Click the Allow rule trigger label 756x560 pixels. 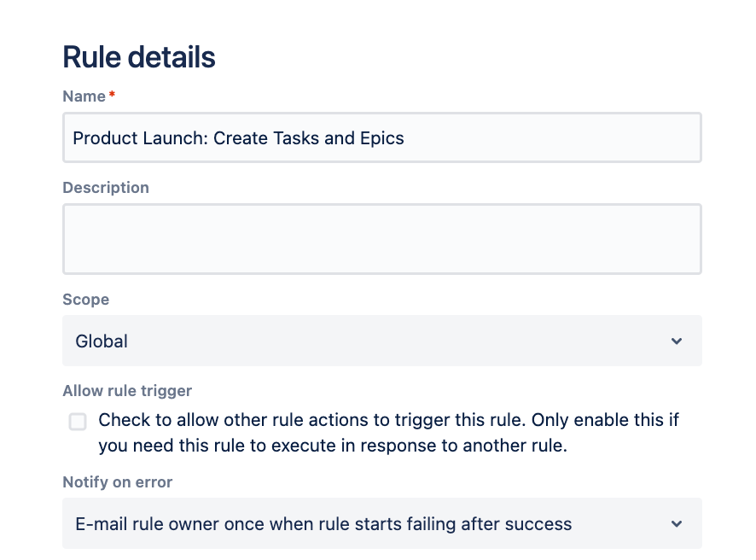tap(127, 391)
